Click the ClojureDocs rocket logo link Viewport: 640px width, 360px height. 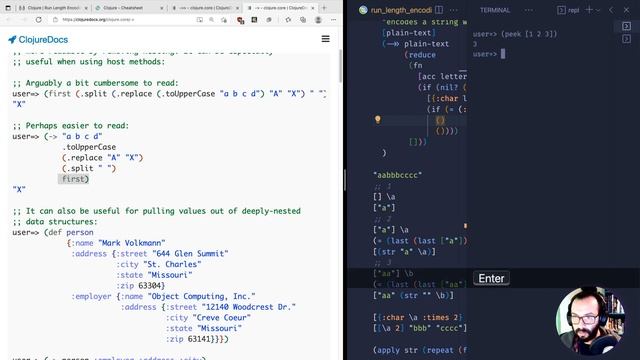coord(38,40)
